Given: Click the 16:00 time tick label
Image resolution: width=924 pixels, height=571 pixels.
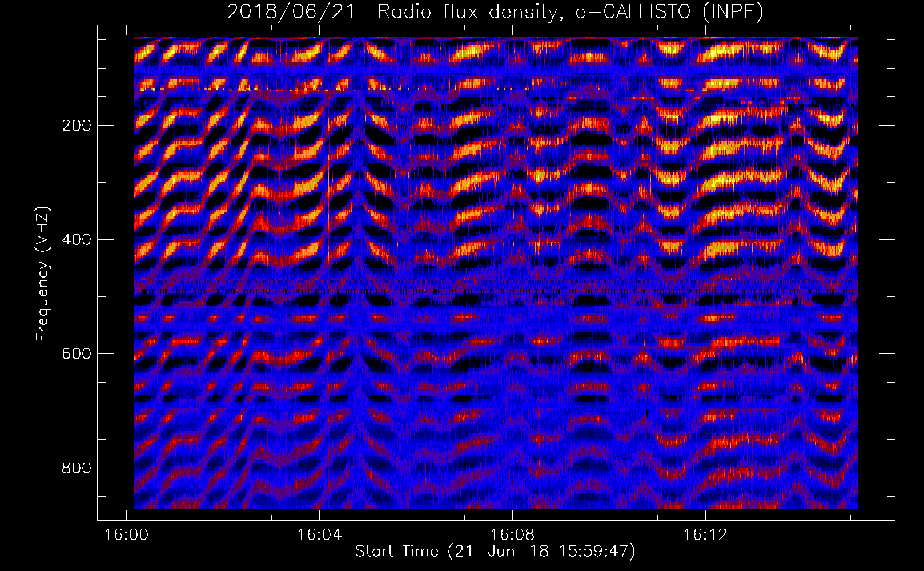Looking at the screenshot, I should coord(126,534).
